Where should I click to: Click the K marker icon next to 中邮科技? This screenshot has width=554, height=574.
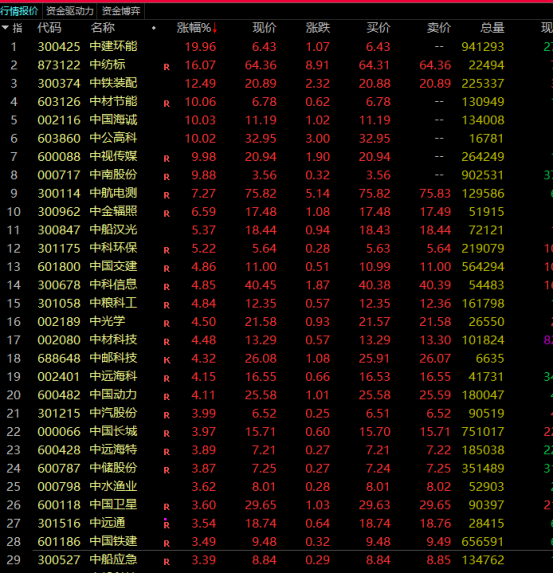167,360
